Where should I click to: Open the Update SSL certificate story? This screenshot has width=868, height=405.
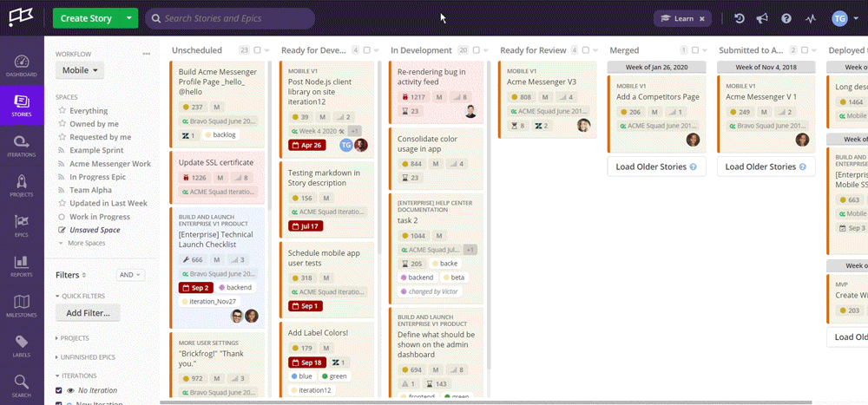(x=216, y=163)
